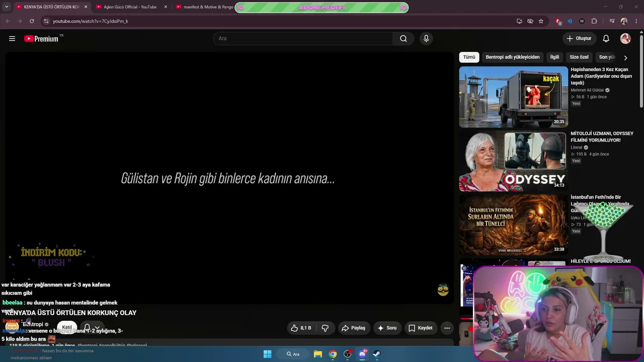Open the red extension with badge 1
The image size is (644, 362).
558,21
